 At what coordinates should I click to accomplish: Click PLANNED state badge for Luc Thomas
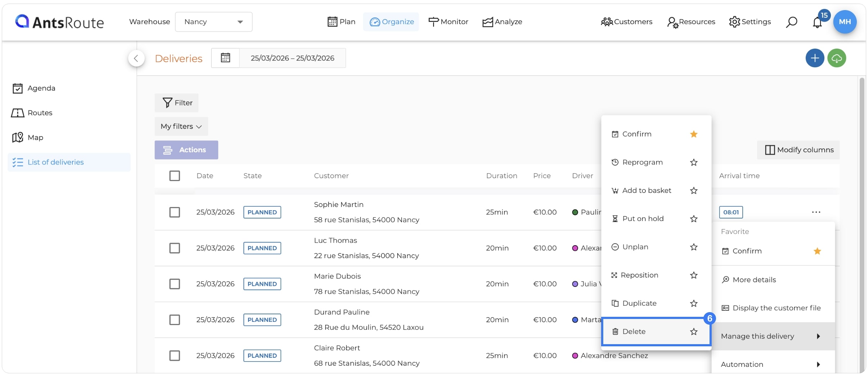tap(262, 248)
